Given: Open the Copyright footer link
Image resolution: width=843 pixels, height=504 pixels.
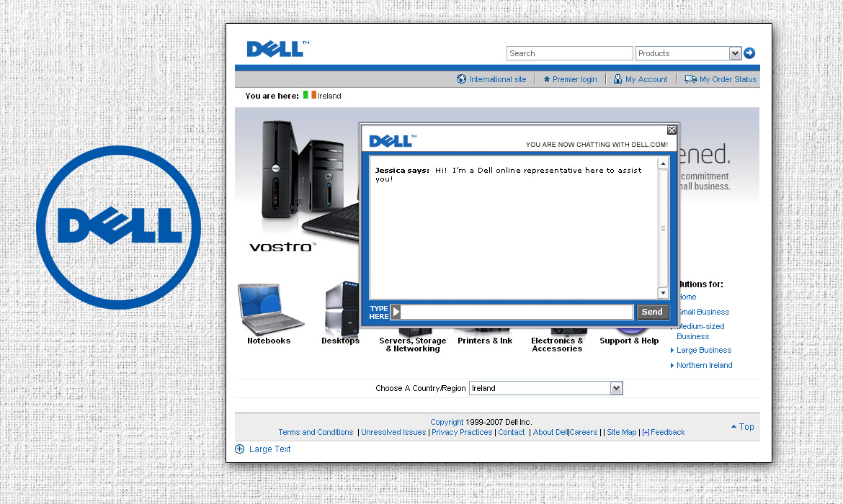Looking at the screenshot, I should [447, 422].
